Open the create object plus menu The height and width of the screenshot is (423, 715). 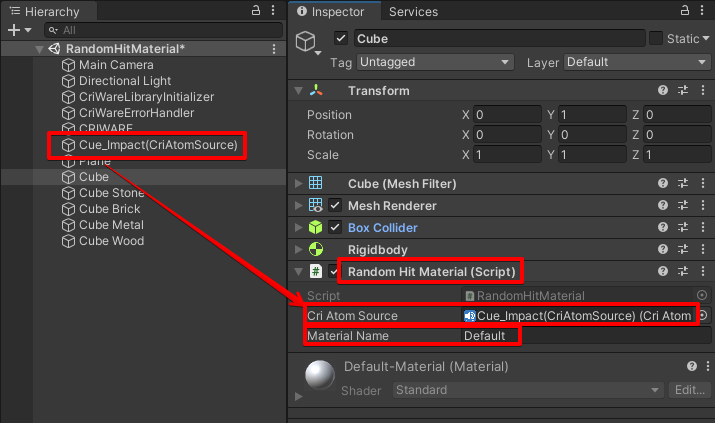(x=19, y=30)
